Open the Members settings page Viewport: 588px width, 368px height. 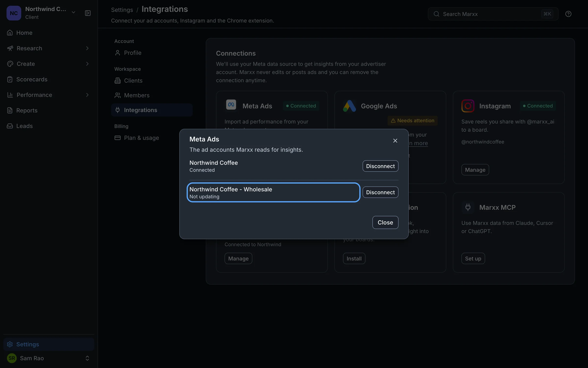tap(152, 95)
